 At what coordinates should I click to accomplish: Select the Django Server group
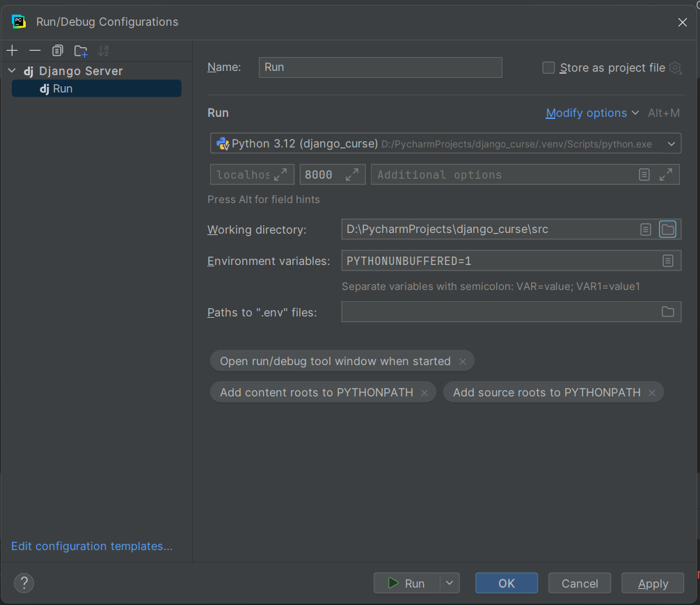(74, 71)
